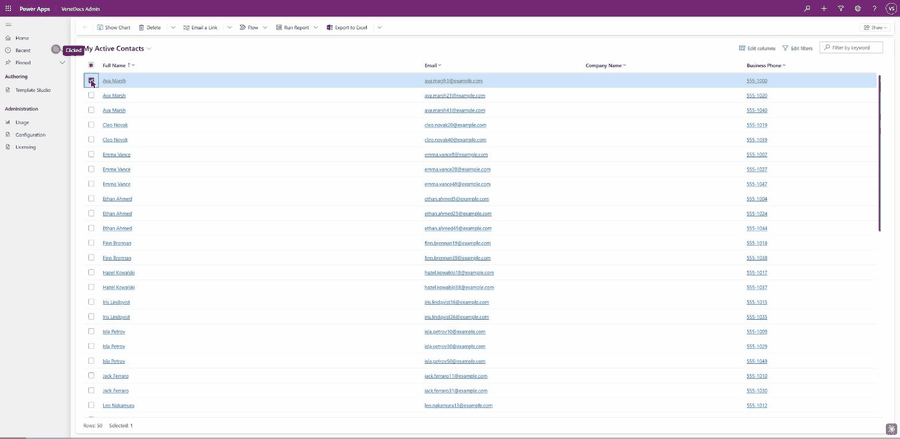The height and width of the screenshot is (439, 900).
Task: Open the Flow dropdown arrow
Action: pyautogui.click(x=265, y=28)
